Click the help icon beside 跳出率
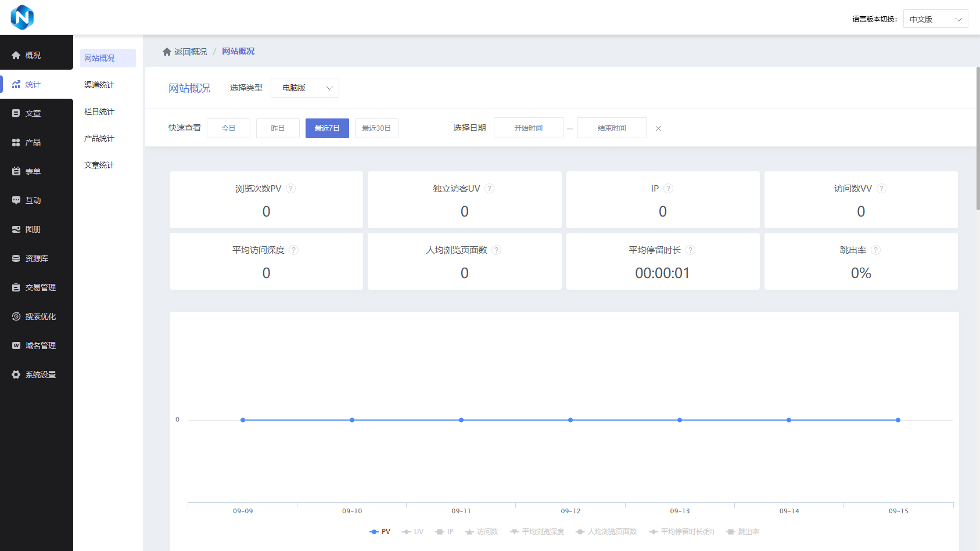Screen dimensions: 980x551 coord(876,250)
